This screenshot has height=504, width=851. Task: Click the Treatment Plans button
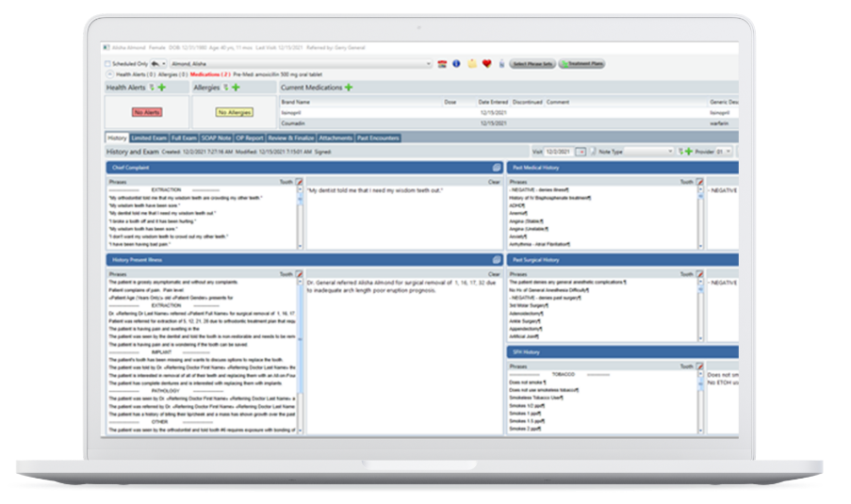tap(581, 64)
